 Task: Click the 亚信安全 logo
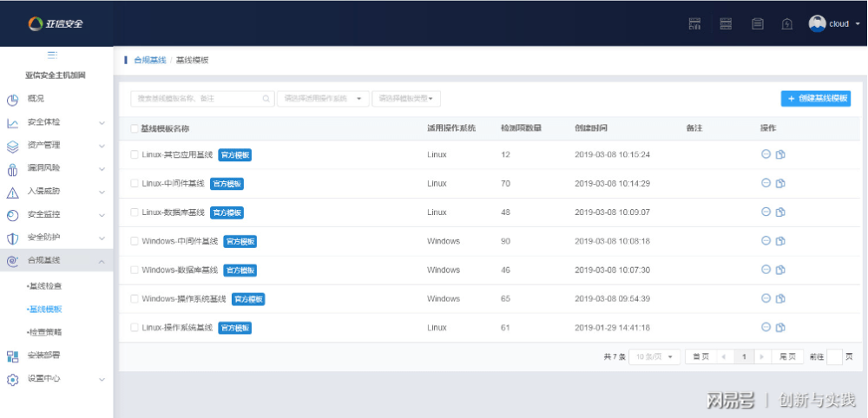tap(56, 23)
